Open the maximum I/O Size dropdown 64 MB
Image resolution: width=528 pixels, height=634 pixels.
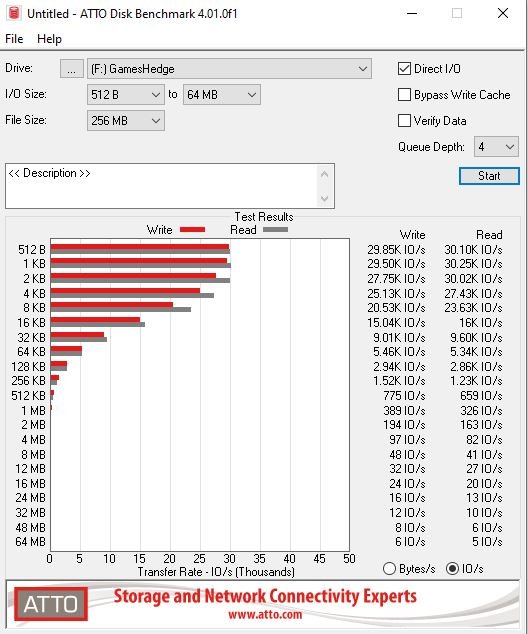[x=222, y=95]
